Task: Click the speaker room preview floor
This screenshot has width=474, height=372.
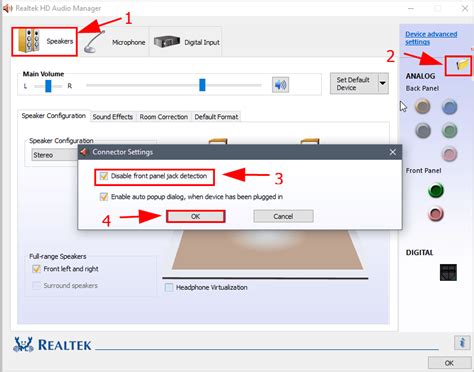Action: [267, 249]
